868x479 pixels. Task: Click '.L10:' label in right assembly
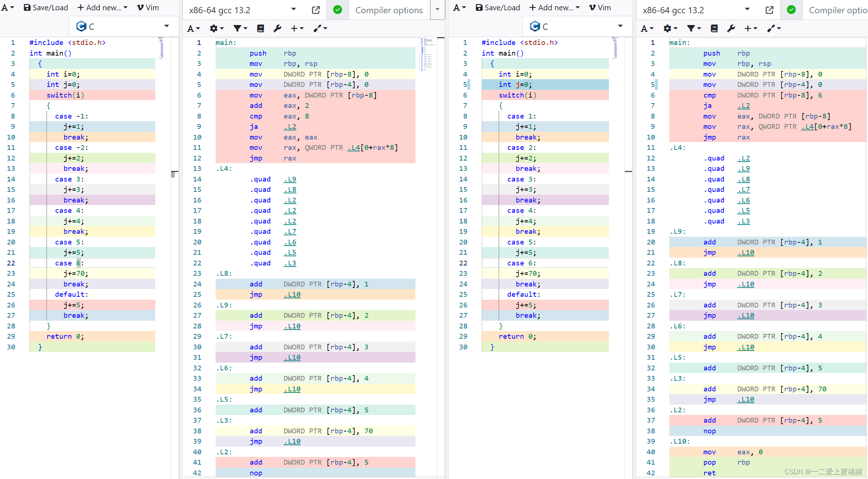(680, 441)
